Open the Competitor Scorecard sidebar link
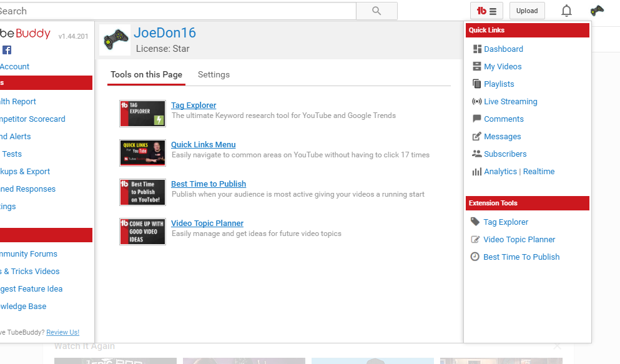Image resolution: width=620 pixels, height=364 pixels. [32, 119]
